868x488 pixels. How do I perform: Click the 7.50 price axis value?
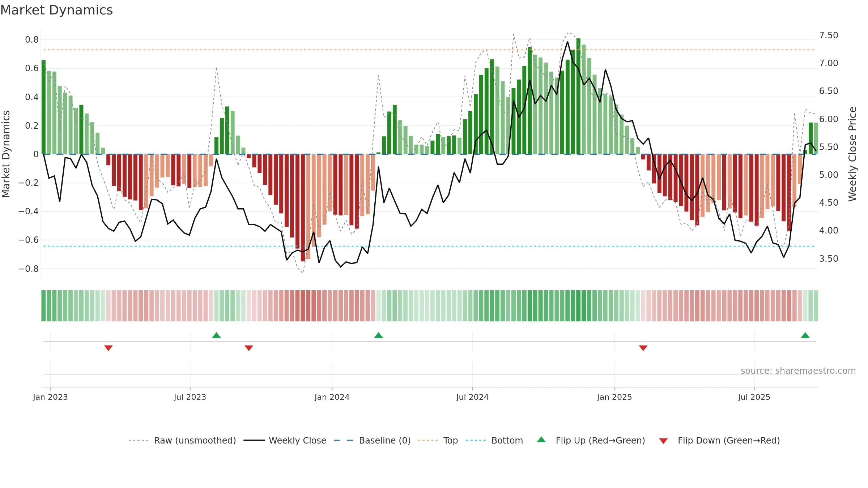(x=829, y=35)
